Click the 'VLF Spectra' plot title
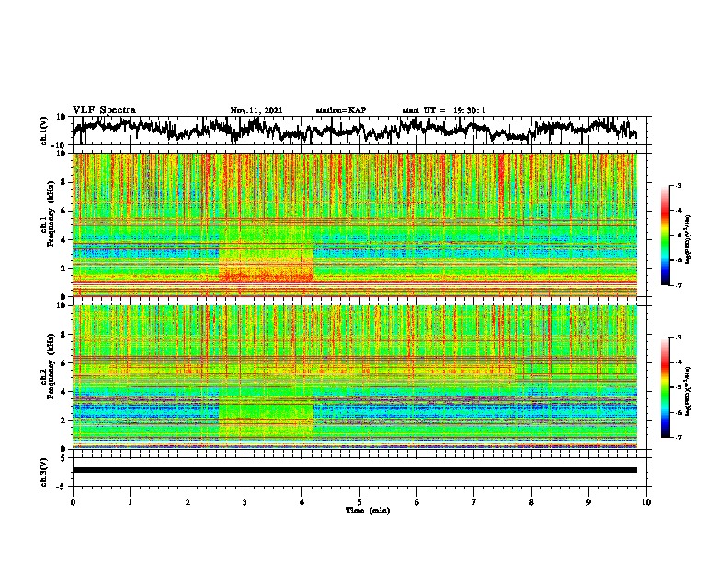Screen dimensions: 728x563 [x=104, y=110]
